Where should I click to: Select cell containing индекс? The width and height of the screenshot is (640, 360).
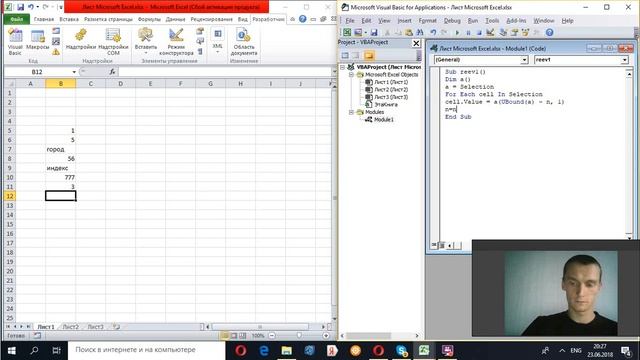point(60,168)
